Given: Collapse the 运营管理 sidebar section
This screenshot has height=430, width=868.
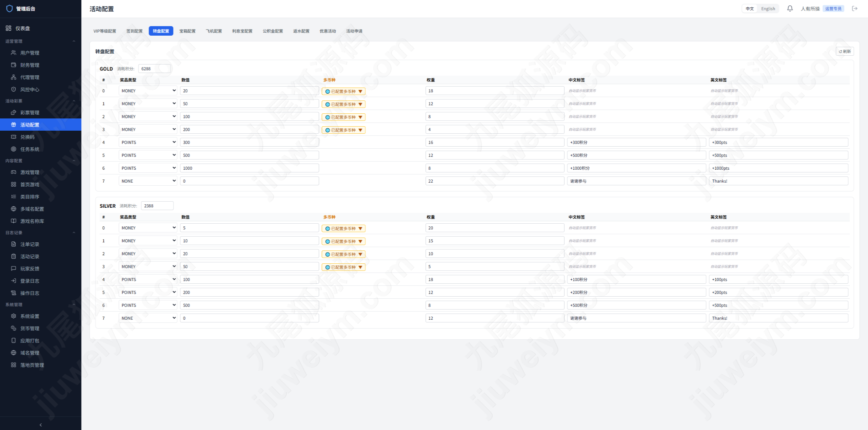Looking at the screenshot, I should [x=74, y=41].
